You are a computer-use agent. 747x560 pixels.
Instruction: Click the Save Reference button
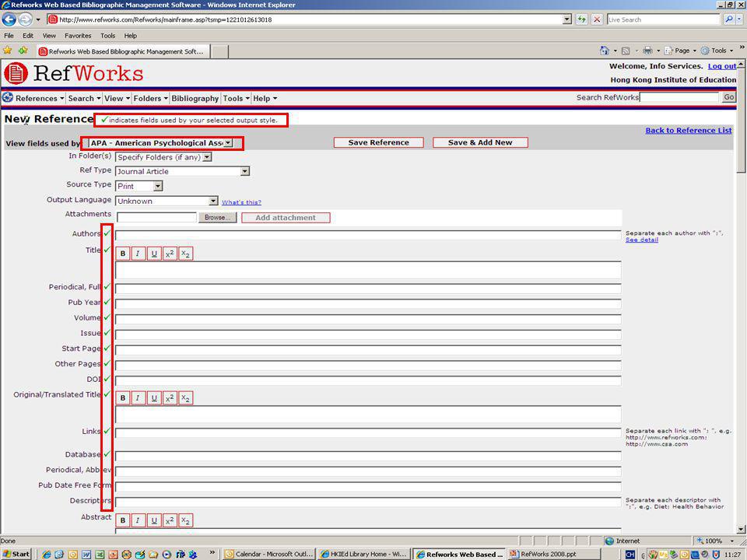pyautogui.click(x=379, y=142)
